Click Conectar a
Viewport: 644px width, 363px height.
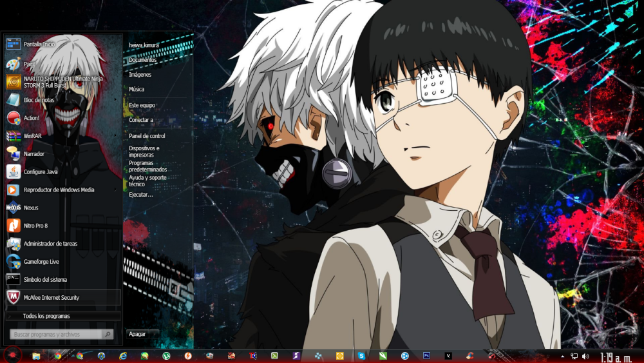[x=141, y=120]
